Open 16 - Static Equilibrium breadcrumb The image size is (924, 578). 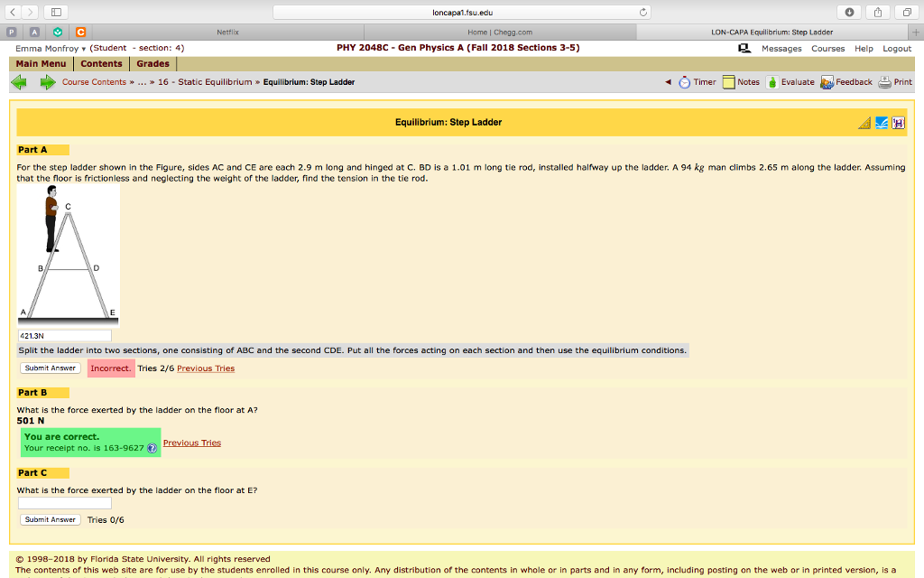pos(205,82)
